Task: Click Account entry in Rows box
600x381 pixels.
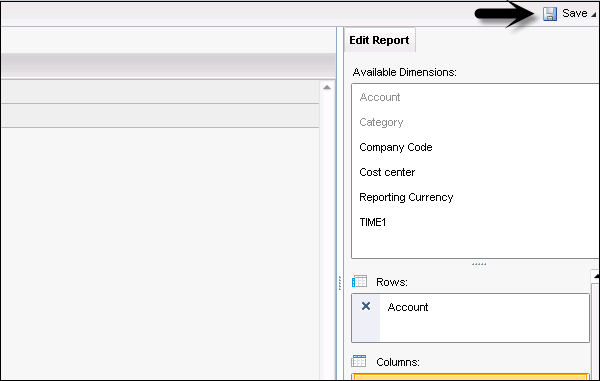Action: (408, 307)
